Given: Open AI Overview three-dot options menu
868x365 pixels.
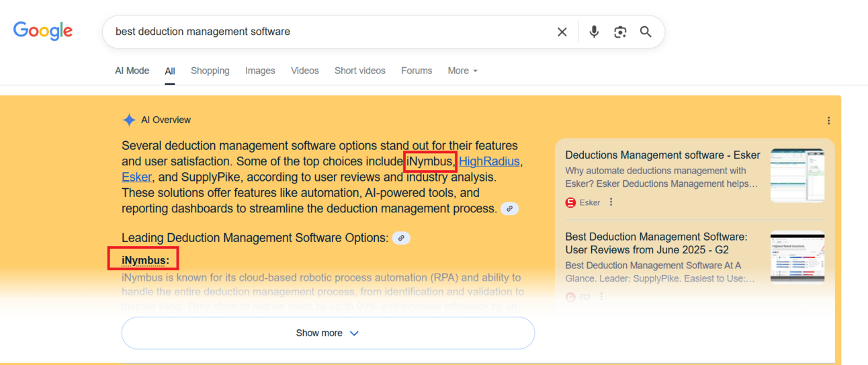Looking at the screenshot, I should (828, 121).
